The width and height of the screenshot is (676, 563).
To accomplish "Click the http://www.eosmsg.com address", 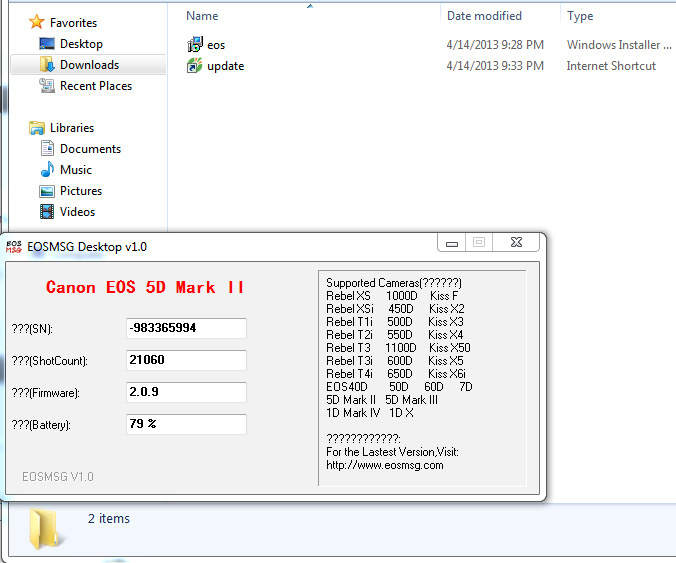I will 385,465.
